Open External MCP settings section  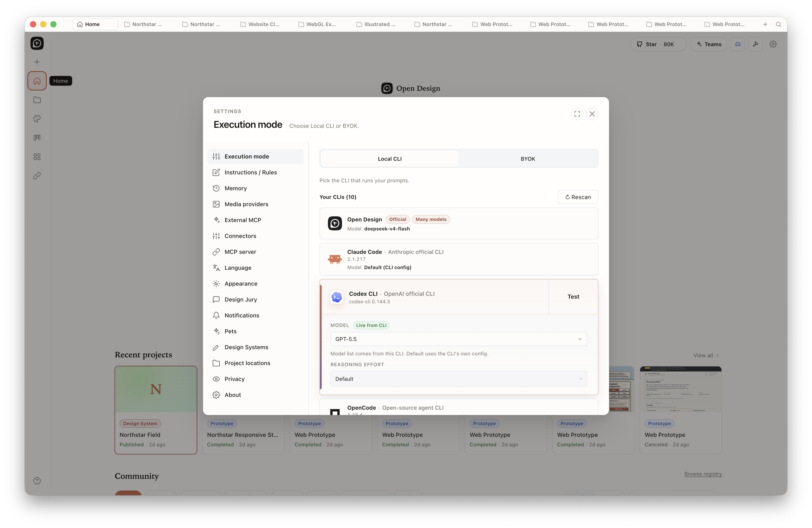(256, 220)
